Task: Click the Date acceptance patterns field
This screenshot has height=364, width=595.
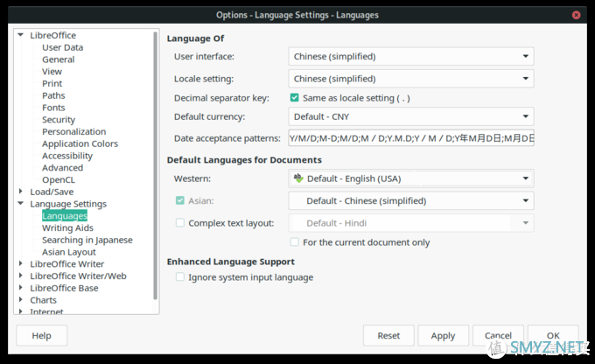Action: [411, 138]
